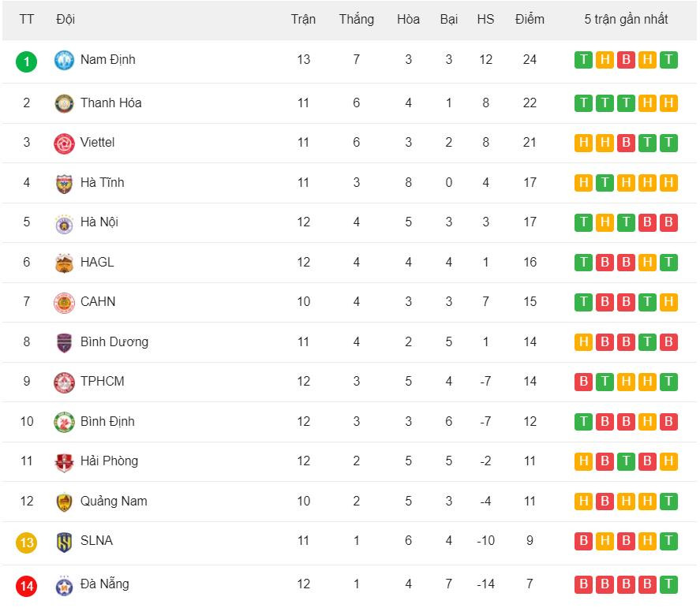This screenshot has width=700, height=608.
Task: Click the Đà Nẵng team crest
Action: coord(64,585)
